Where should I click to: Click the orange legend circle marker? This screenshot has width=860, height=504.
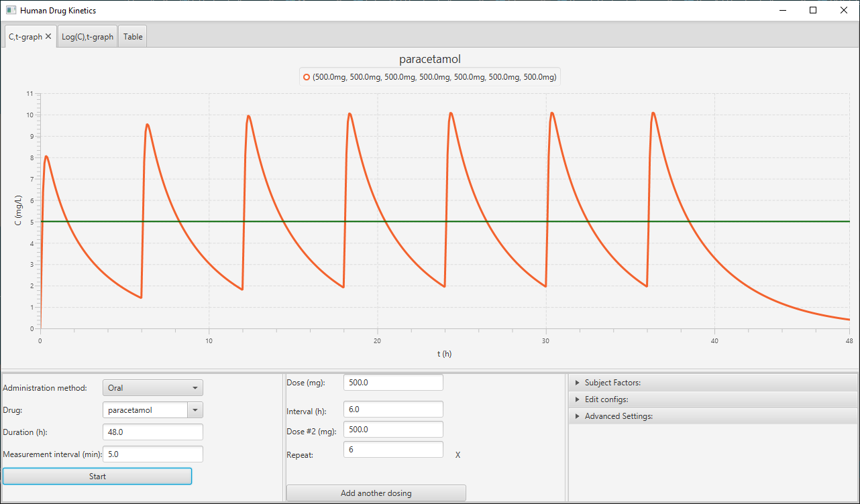[307, 77]
